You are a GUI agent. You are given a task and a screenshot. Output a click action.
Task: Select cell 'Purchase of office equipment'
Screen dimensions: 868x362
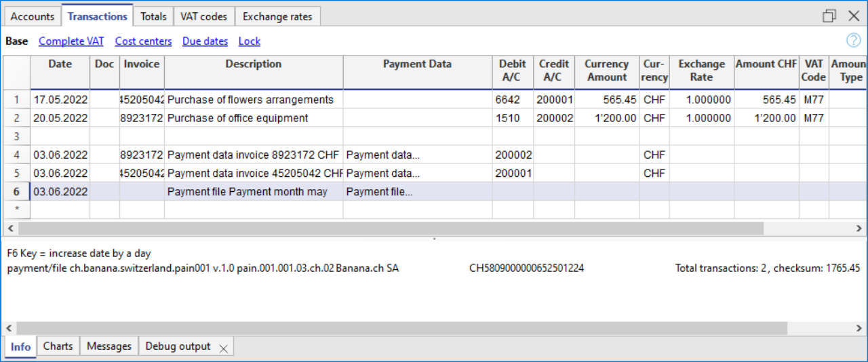(x=254, y=118)
